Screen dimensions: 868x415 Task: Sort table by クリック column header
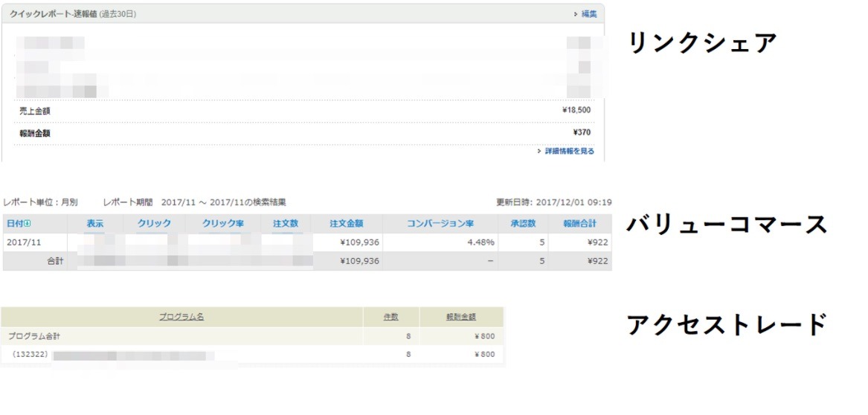tap(154, 223)
